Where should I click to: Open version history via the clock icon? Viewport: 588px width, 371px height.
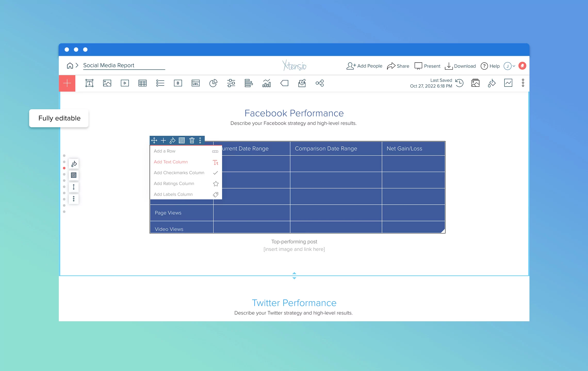point(459,83)
